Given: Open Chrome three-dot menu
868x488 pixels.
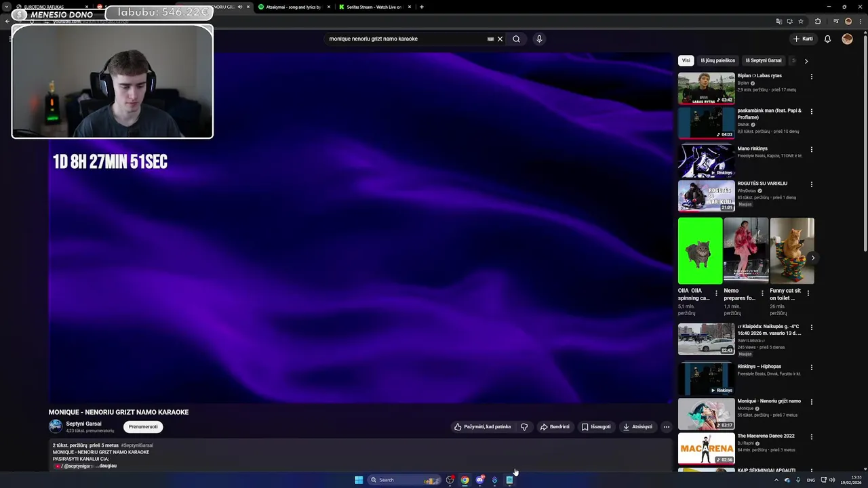Looking at the screenshot, I should [x=859, y=21].
